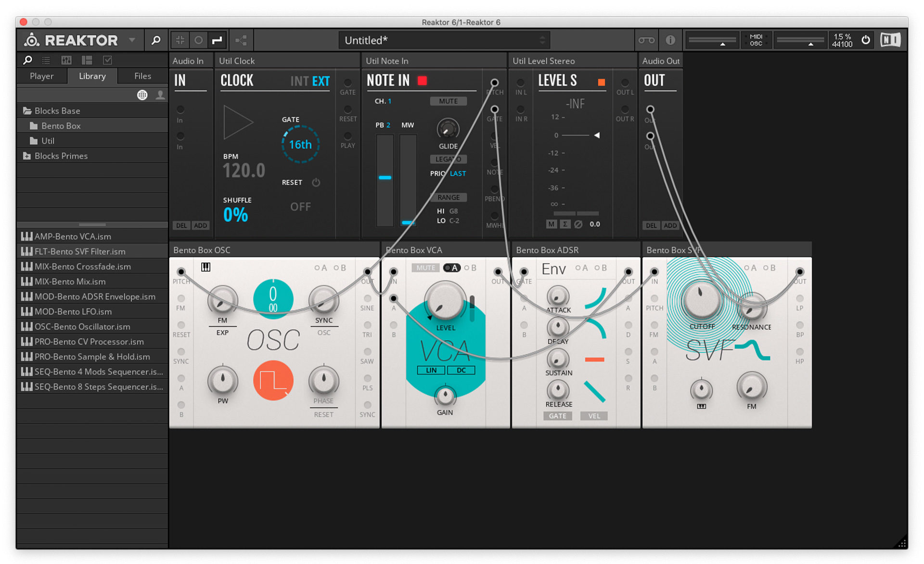Screen dimensions: 924x564
Task: Enable LEGATO on the Note In block
Action: (448, 159)
